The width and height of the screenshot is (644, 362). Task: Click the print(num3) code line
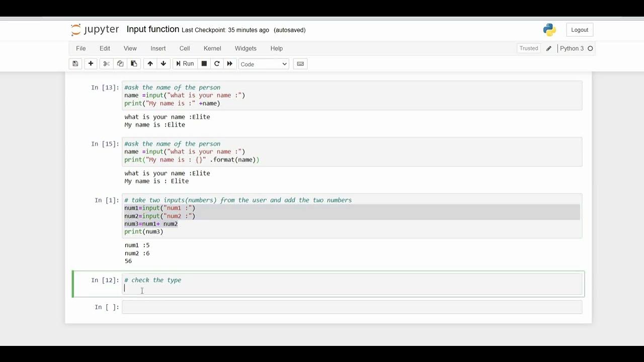144,232
